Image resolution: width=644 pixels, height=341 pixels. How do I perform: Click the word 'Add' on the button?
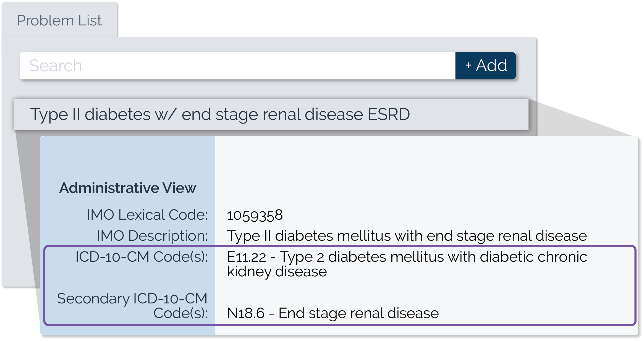[x=491, y=65]
